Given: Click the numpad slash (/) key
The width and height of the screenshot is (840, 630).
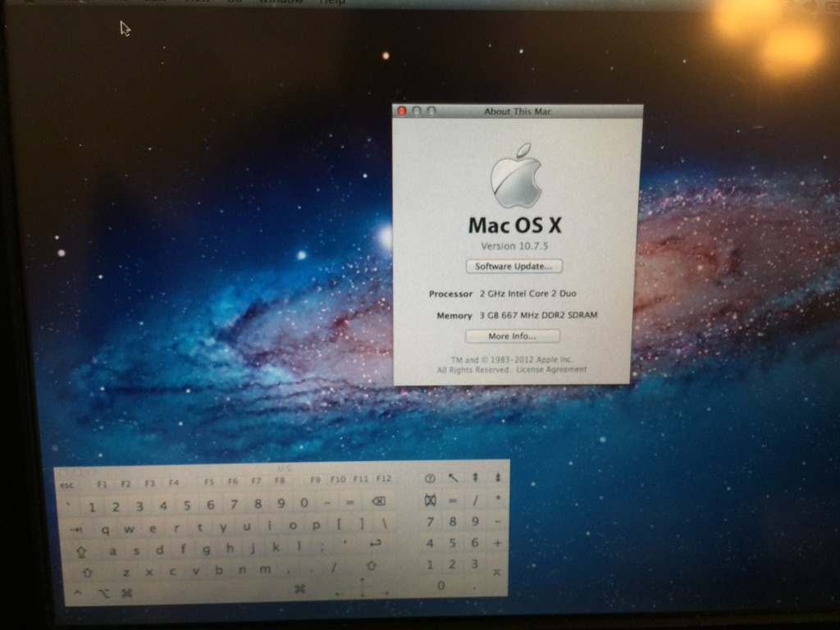Looking at the screenshot, I should [x=475, y=500].
